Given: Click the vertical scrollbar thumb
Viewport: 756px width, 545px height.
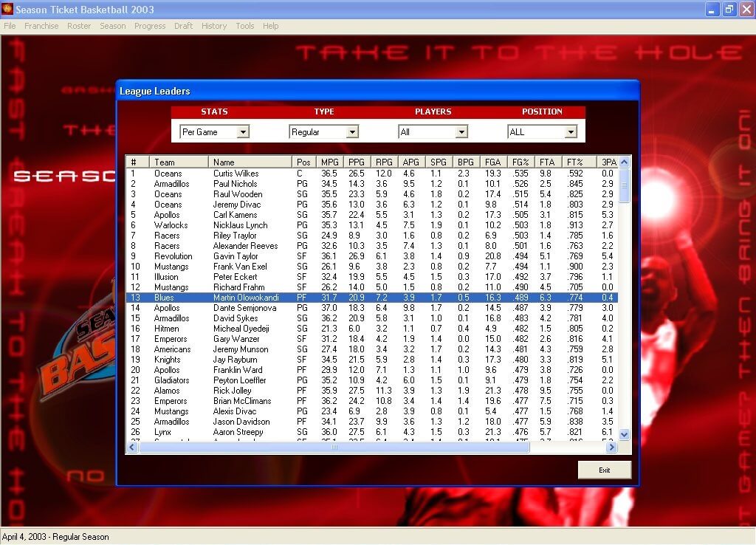Looking at the screenshot, I should (x=624, y=185).
